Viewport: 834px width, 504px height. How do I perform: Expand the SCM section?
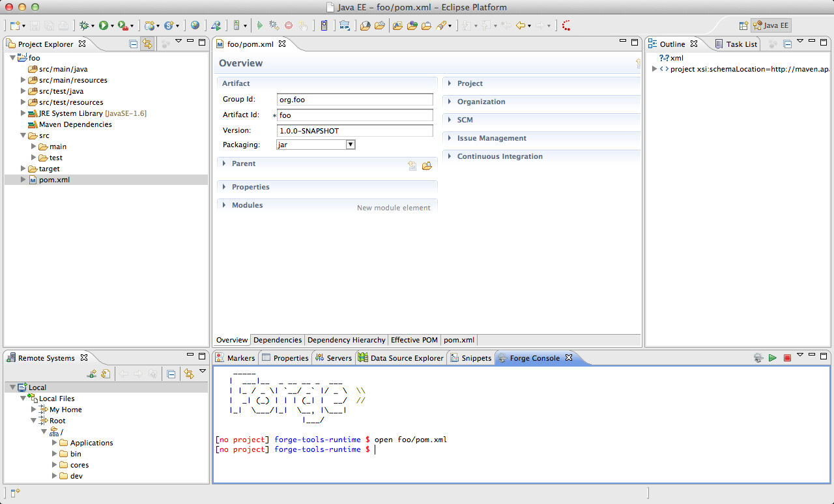(x=450, y=120)
